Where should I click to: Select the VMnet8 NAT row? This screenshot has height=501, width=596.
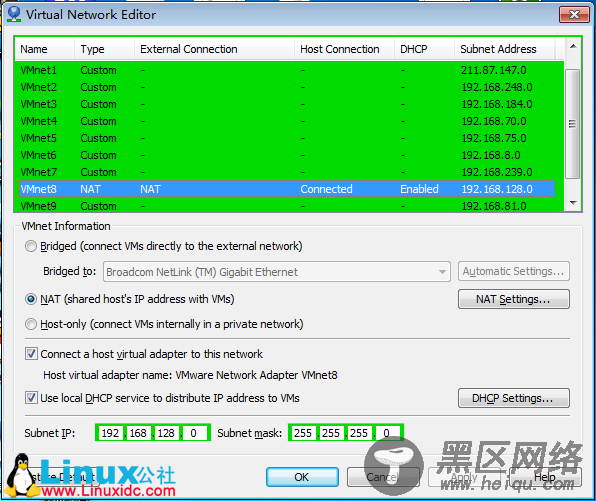287,189
